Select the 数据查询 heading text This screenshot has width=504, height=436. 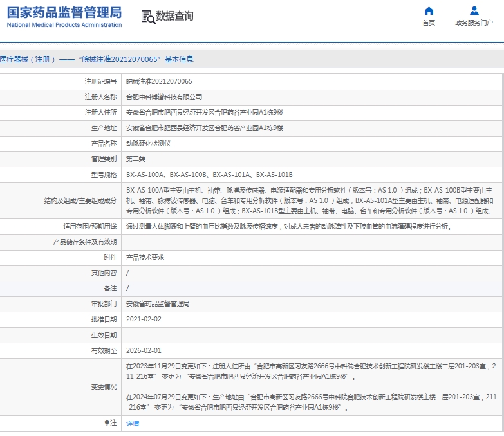[x=174, y=15]
